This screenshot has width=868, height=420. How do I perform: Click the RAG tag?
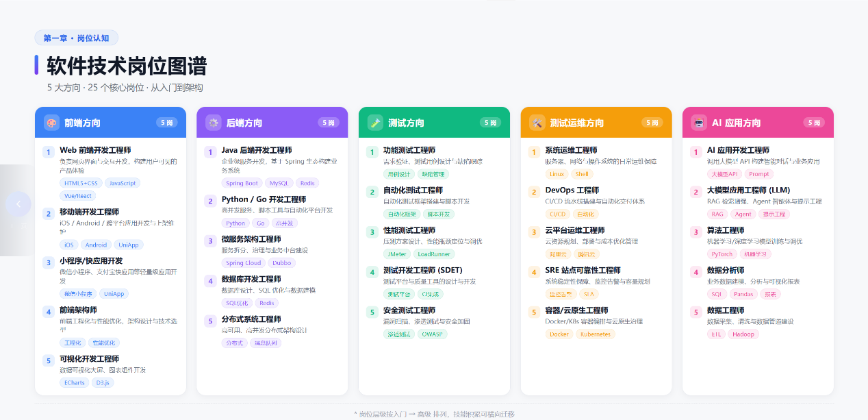click(x=717, y=214)
